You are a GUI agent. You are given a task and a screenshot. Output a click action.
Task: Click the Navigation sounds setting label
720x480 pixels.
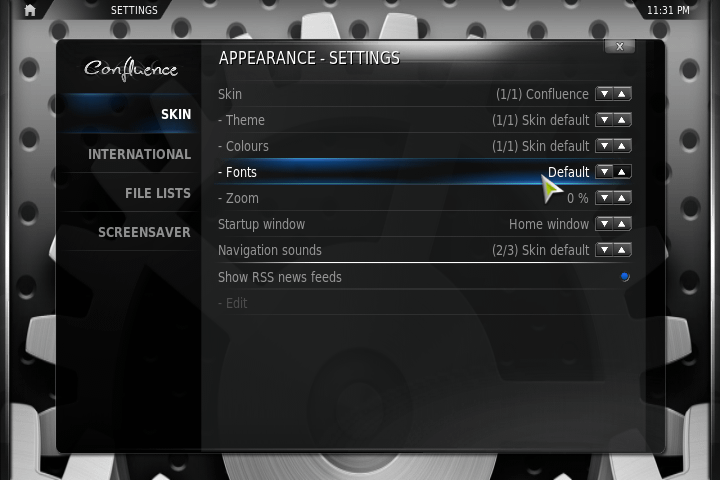(270, 250)
